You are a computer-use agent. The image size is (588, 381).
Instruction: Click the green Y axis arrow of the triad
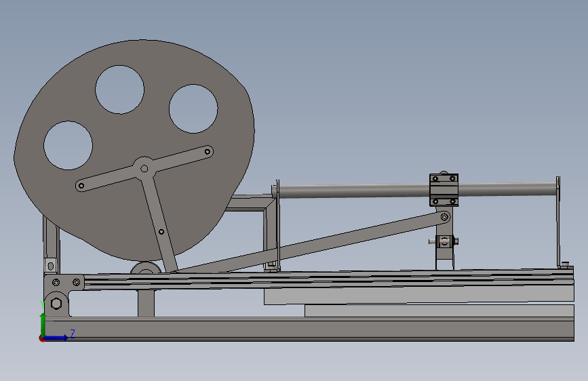(43, 324)
